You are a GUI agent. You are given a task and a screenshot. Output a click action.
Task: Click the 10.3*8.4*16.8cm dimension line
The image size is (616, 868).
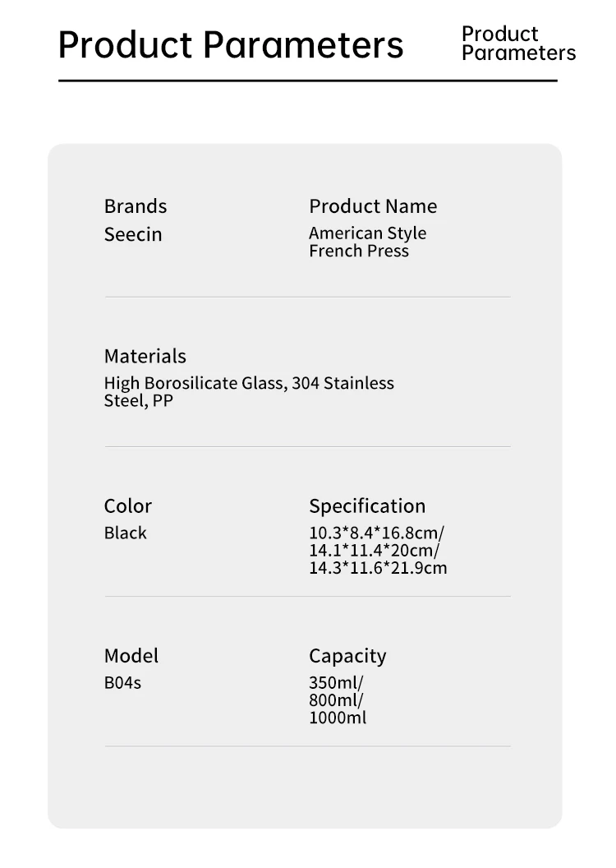[x=376, y=532]
